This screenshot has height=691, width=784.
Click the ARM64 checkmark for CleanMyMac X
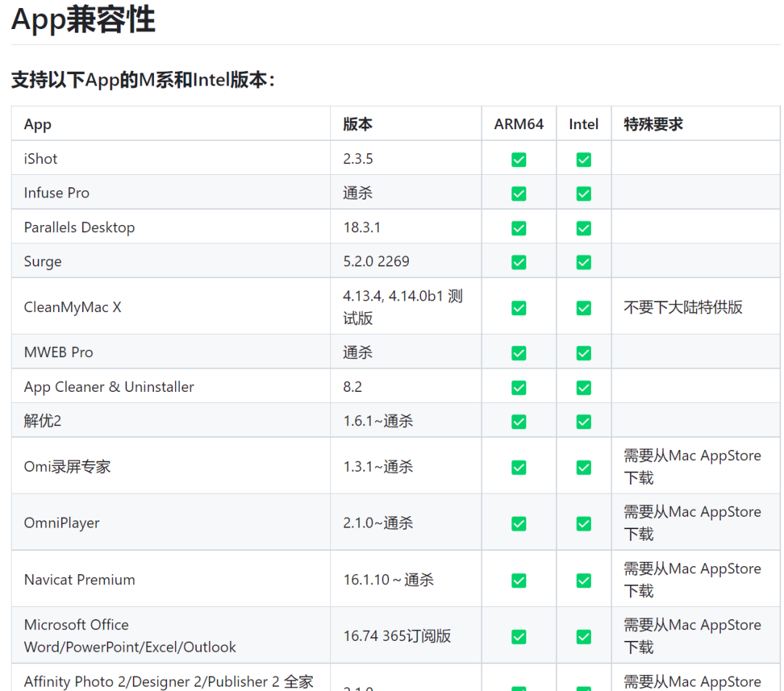(x=518, y=308)
